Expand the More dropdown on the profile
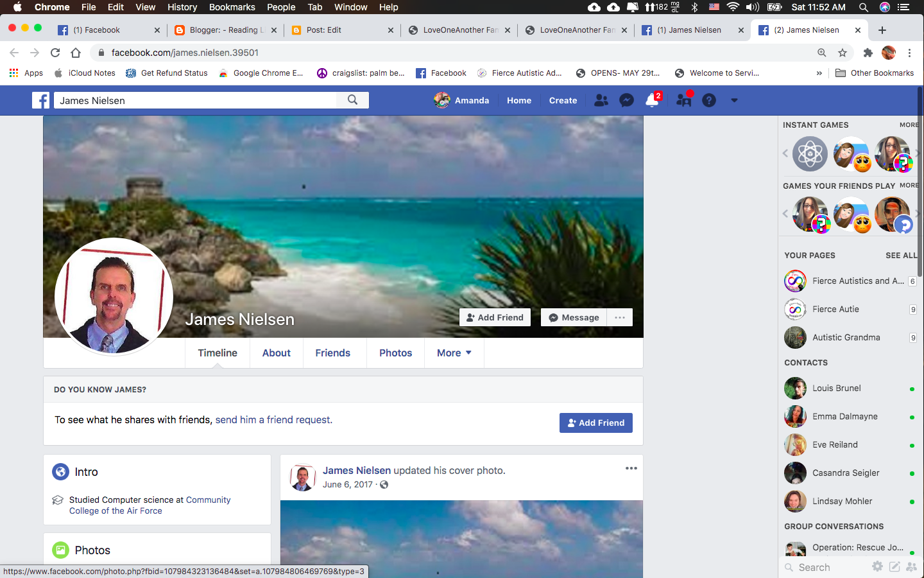Screen dimensions: 924x578 tap(454, 353)
